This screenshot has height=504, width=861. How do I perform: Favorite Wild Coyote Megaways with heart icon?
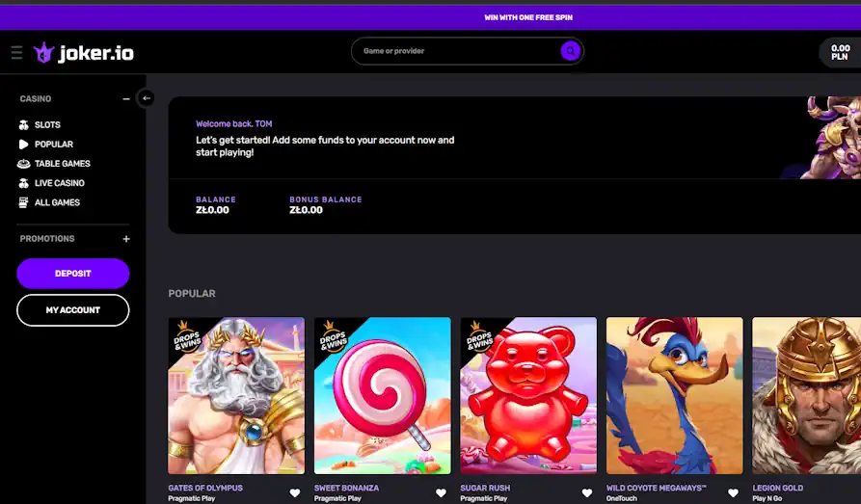pos(733,492)
